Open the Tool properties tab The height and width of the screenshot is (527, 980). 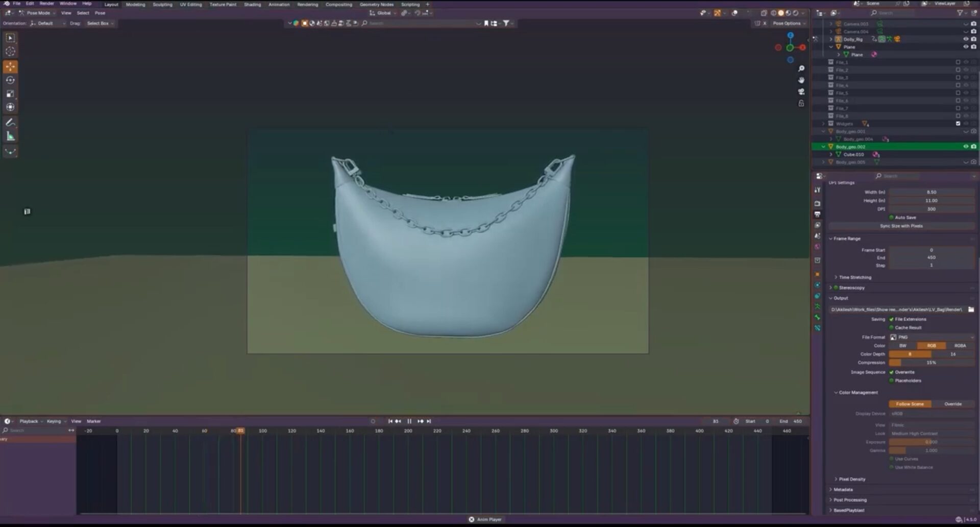point(818,190)
